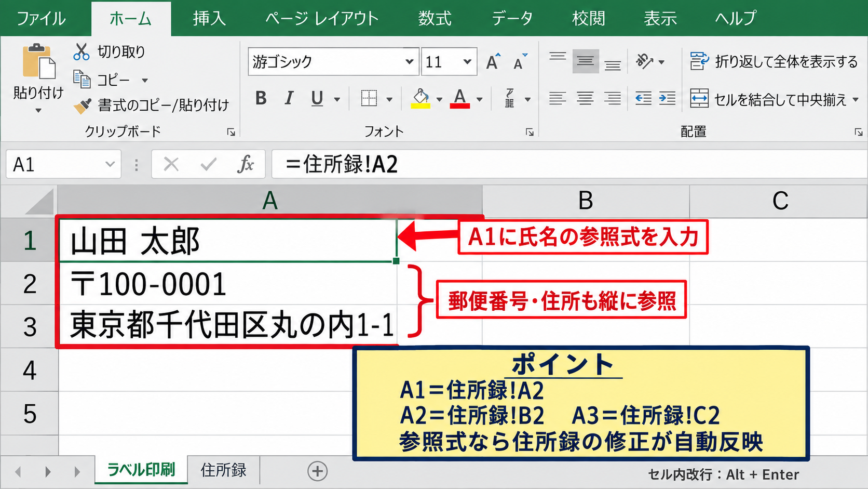Click セルを結合して中央揃え merge button
868x489 pixels.
coord(768,99)
